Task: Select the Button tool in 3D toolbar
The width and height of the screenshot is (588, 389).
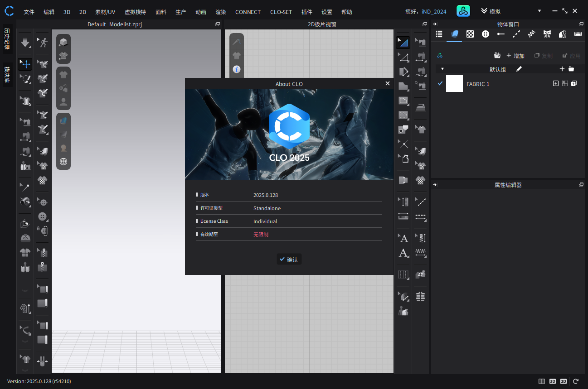Action: click(x=43, y=216)
